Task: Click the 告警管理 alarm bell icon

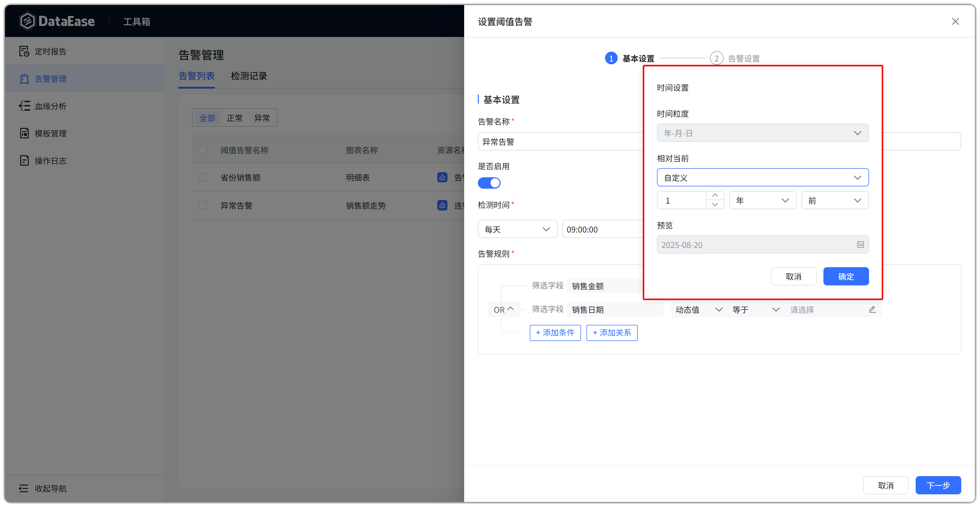Action: pos(24,78)
